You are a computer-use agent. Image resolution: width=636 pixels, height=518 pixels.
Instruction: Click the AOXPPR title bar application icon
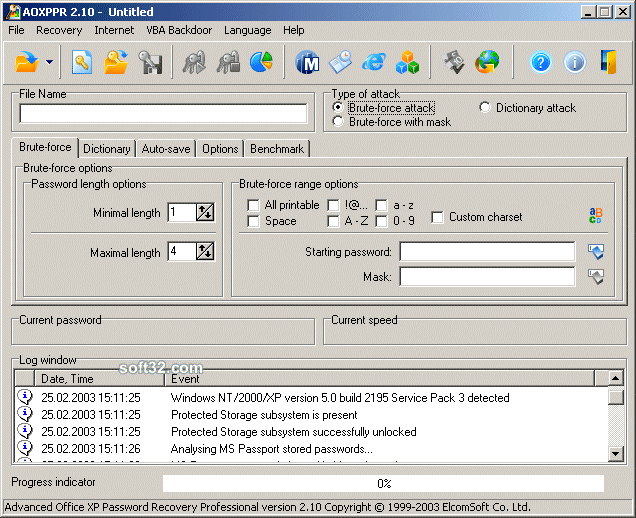coord(13,12)
